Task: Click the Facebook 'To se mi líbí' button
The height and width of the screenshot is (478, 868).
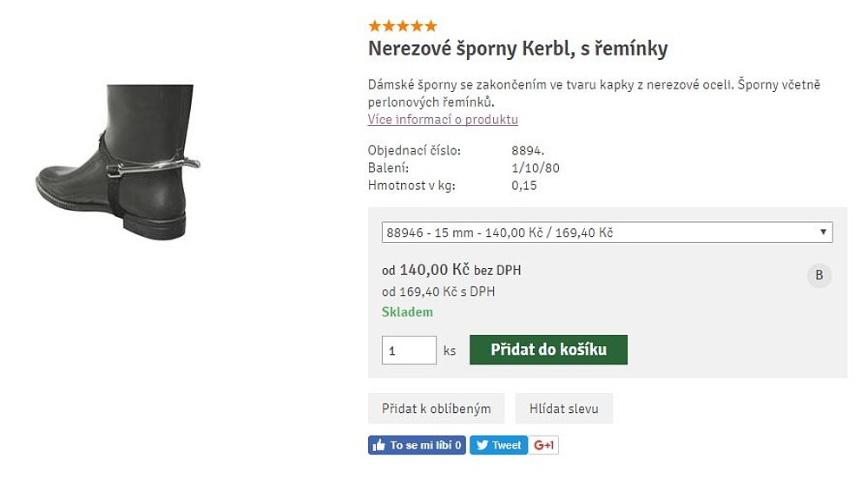Action: pyautogui.click(x=417, y=445)
